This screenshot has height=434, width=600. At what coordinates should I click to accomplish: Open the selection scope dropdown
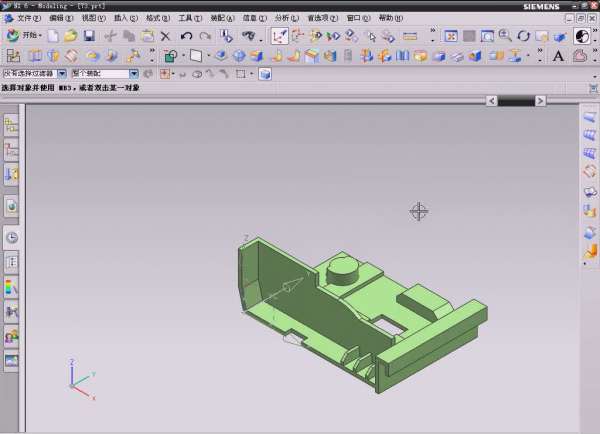coord(134,73)
